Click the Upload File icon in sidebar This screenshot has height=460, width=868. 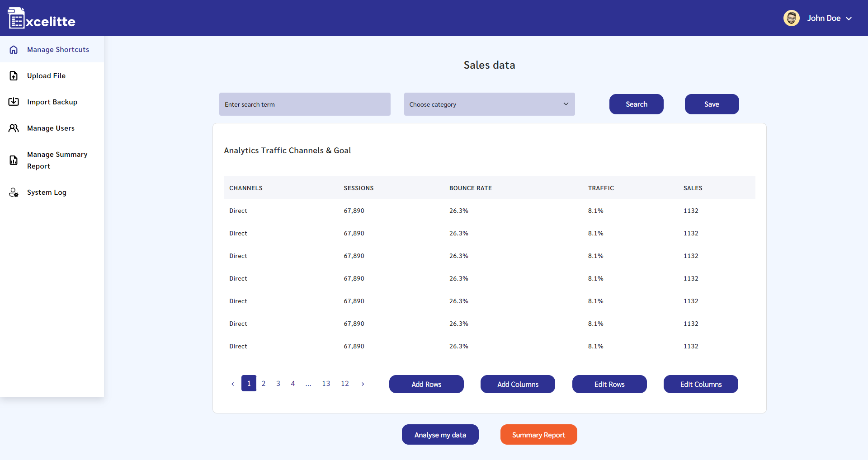(14, 75)
